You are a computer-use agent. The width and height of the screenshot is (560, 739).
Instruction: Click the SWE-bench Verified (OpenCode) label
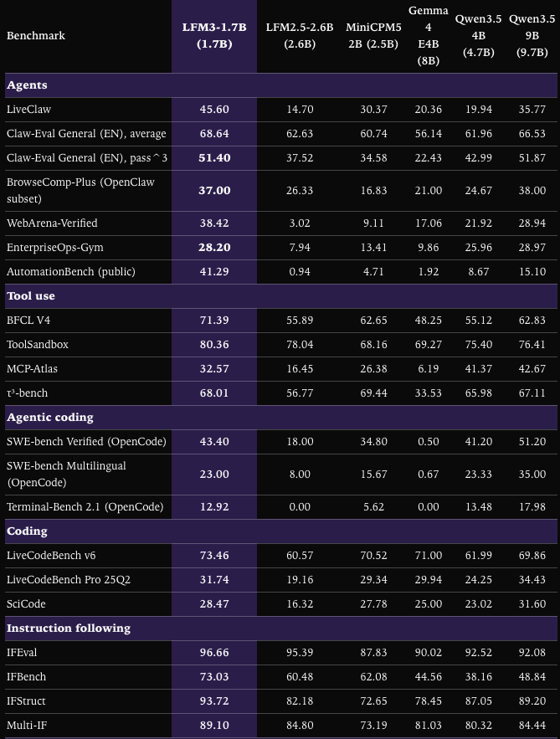[86, 442]
